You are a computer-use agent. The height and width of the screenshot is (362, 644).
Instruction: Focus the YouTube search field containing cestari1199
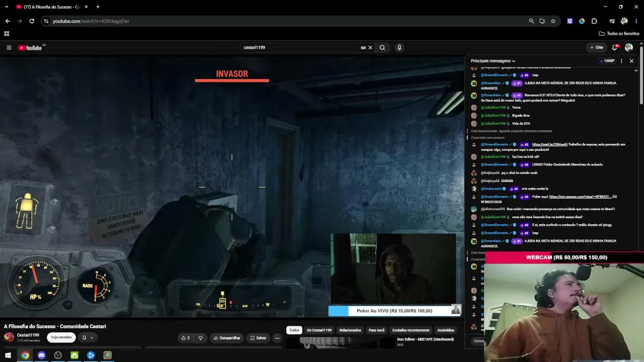pos(300,48)
